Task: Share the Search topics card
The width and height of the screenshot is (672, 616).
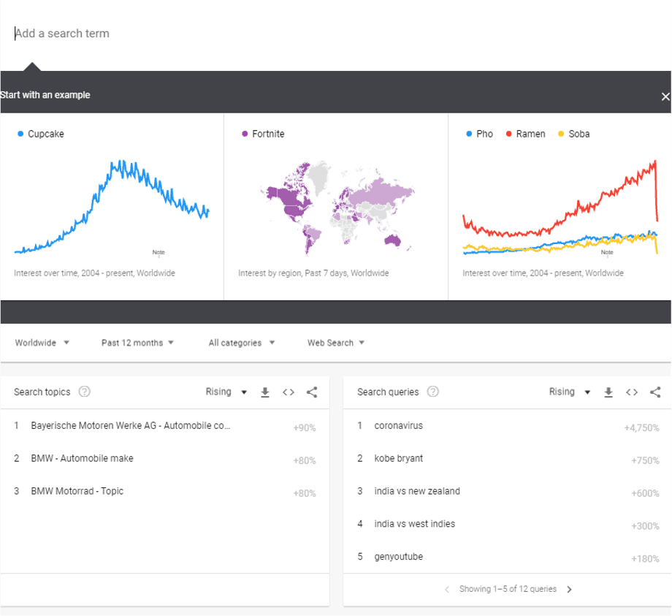Action: [312, 392]
